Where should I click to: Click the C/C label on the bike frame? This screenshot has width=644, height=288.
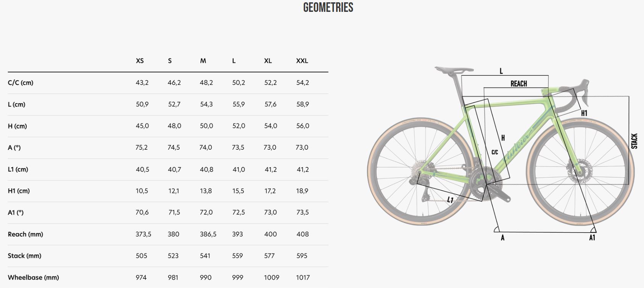[494, 152]
